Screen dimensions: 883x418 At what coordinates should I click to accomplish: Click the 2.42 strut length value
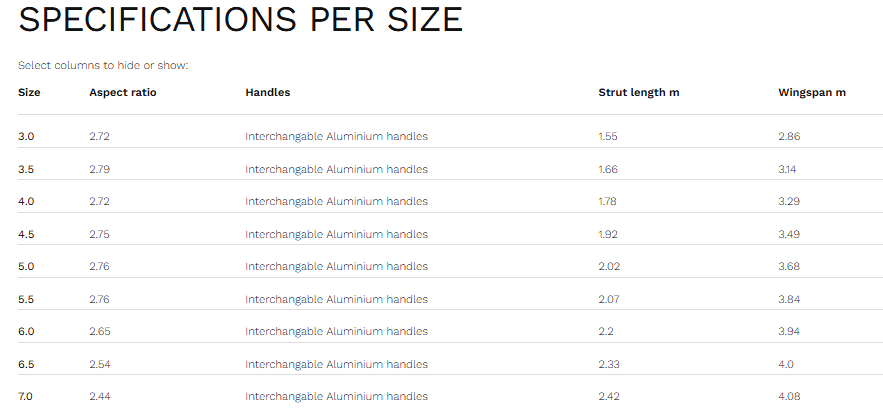point(609,396)
